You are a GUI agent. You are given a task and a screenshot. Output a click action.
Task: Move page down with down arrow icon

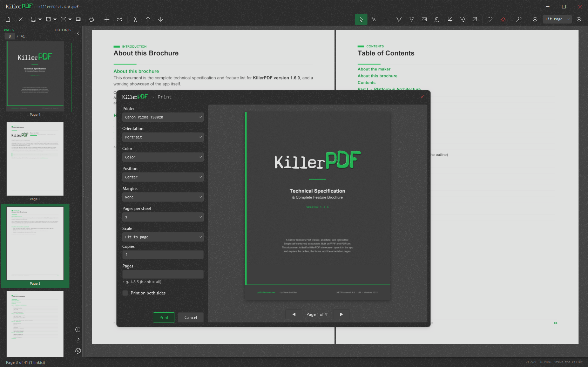[x=161, y=19]
